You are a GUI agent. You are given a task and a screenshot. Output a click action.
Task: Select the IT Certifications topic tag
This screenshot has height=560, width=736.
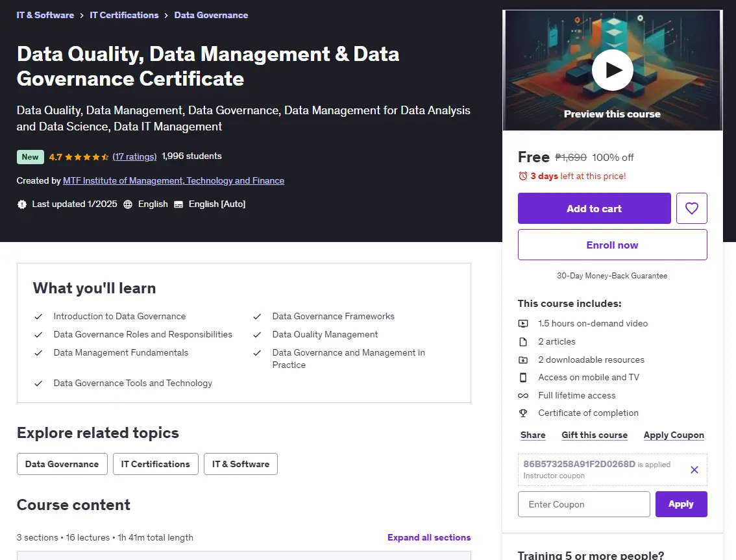(155, 464)
